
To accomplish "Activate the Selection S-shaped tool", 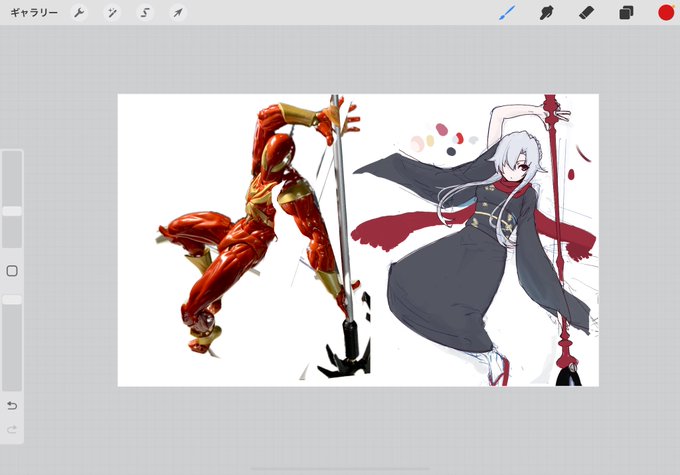I will click(x=145, y=13).
